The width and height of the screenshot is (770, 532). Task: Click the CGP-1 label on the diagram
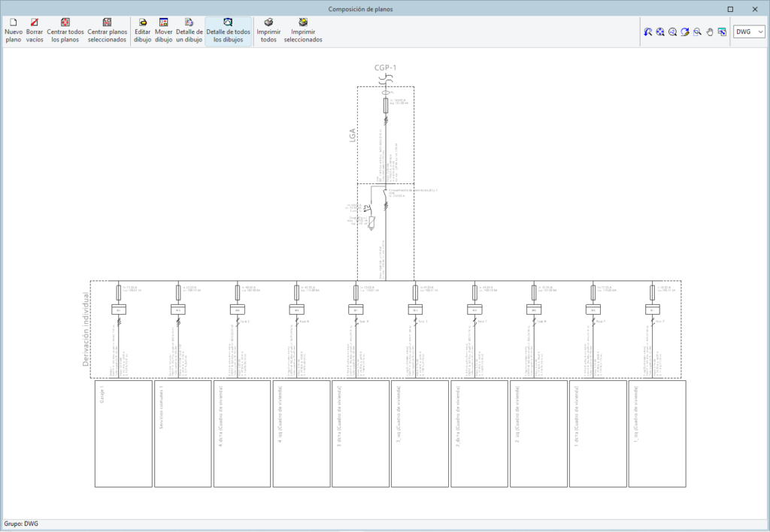pyautogui.click(x=386, y=68)
